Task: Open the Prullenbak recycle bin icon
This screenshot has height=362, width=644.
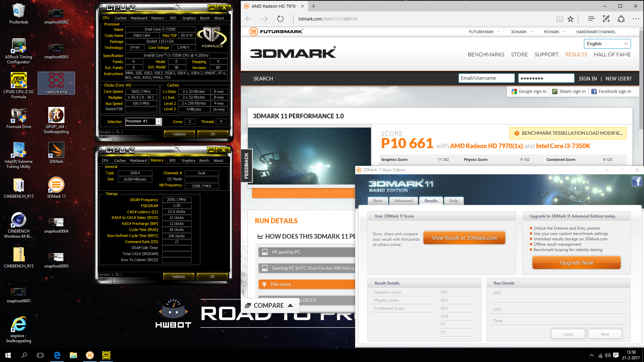Action: (18, 14)
